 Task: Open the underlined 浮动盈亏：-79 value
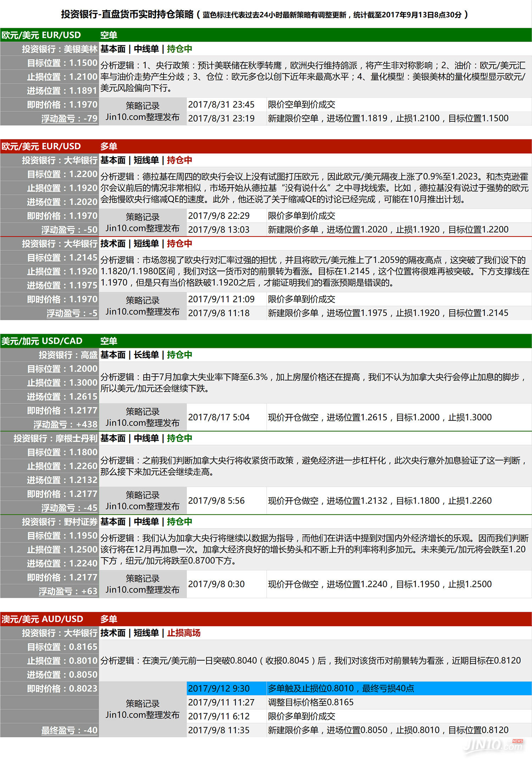pos(69,118)
